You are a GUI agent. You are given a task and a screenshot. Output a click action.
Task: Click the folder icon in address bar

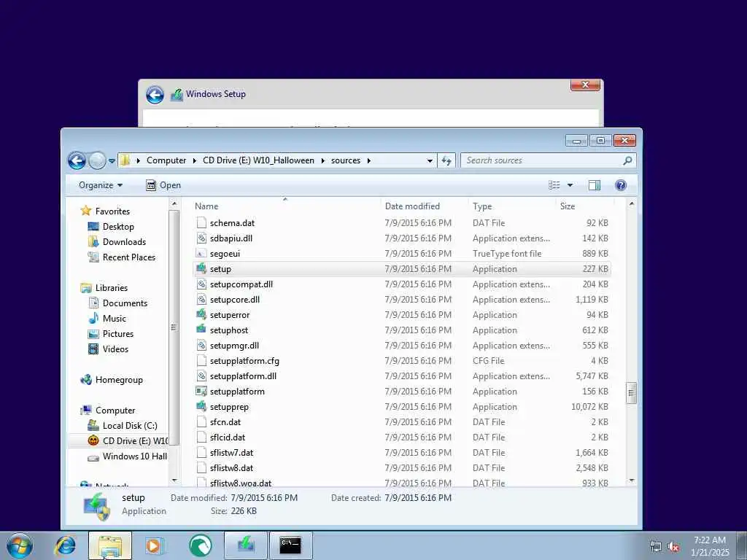click(x=125, y=160)
